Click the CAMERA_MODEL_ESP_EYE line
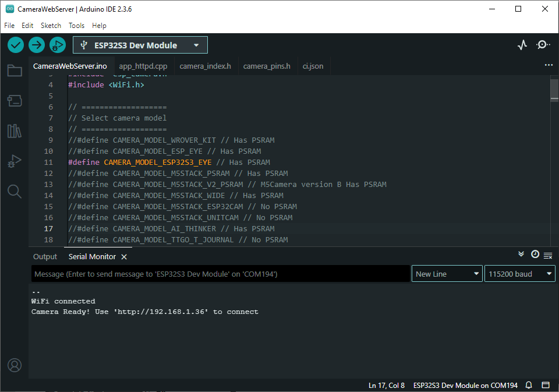The width and height of the screenshot is (559, 392). pyautogui.click(x=165, y=151)
